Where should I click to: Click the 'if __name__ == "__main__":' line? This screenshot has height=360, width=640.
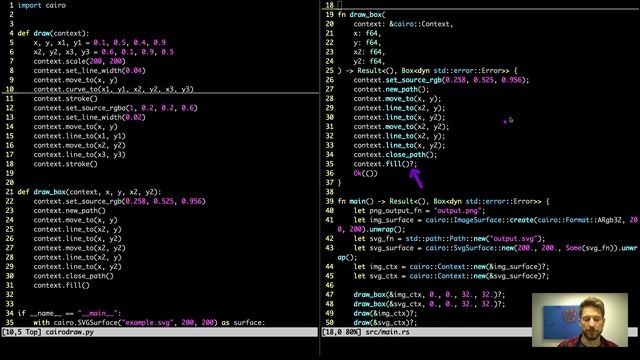click(69, 313)
